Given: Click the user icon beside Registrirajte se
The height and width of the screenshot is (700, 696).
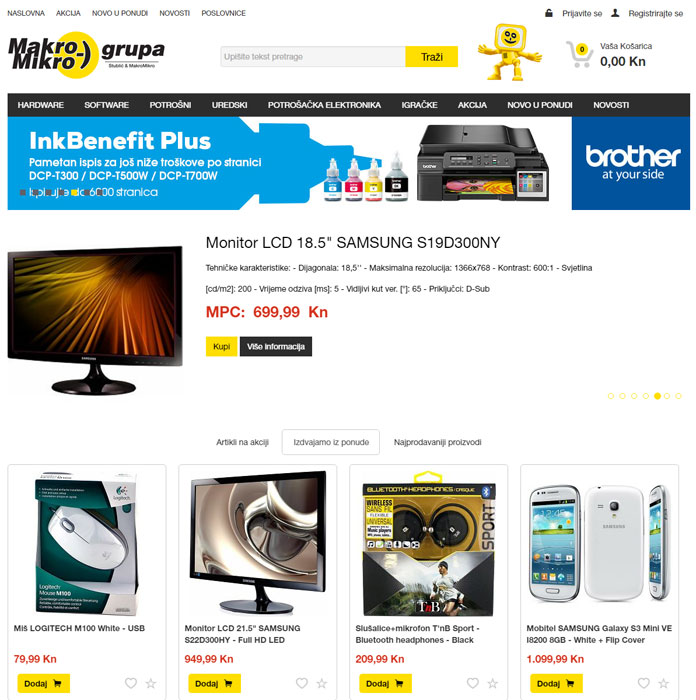Looking at the screenshot, I should click(615, 13).
